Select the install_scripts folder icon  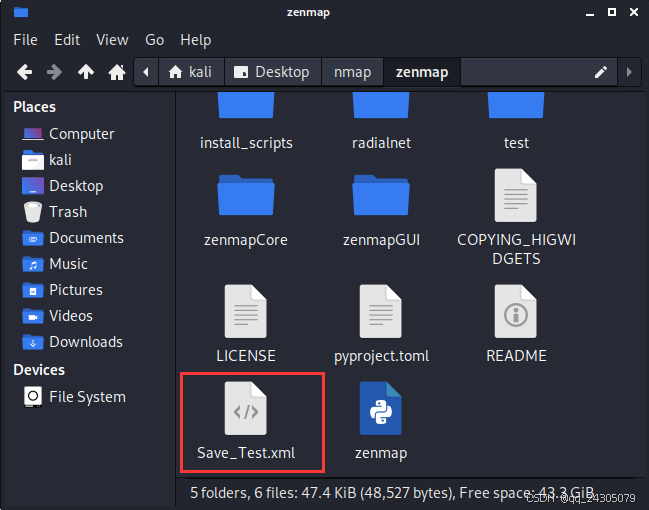246,106
